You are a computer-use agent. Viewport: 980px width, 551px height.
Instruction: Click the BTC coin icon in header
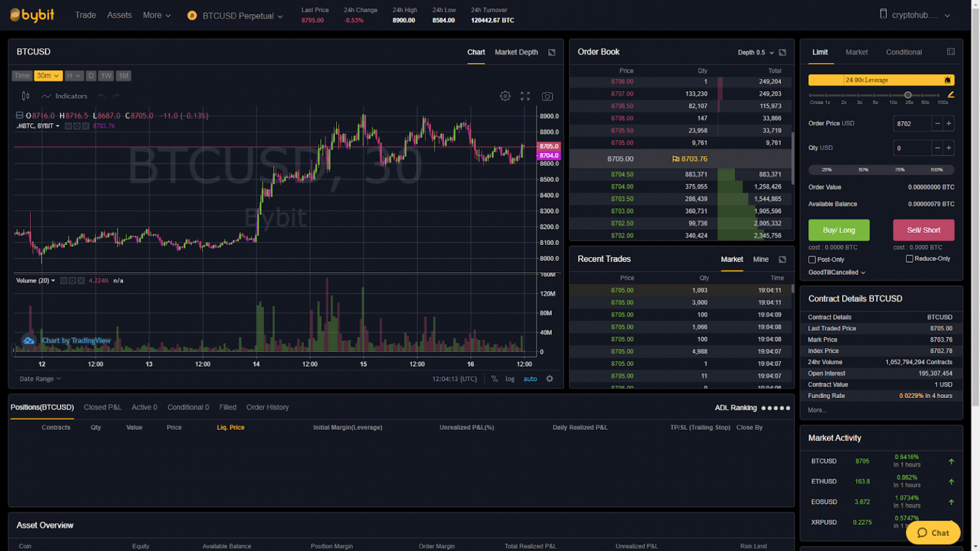pyautogui.click(x=192, y=15)
